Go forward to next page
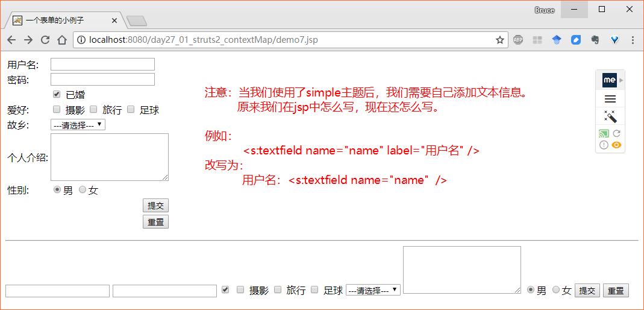Viewport: 644px width, 310px height. 28,40
